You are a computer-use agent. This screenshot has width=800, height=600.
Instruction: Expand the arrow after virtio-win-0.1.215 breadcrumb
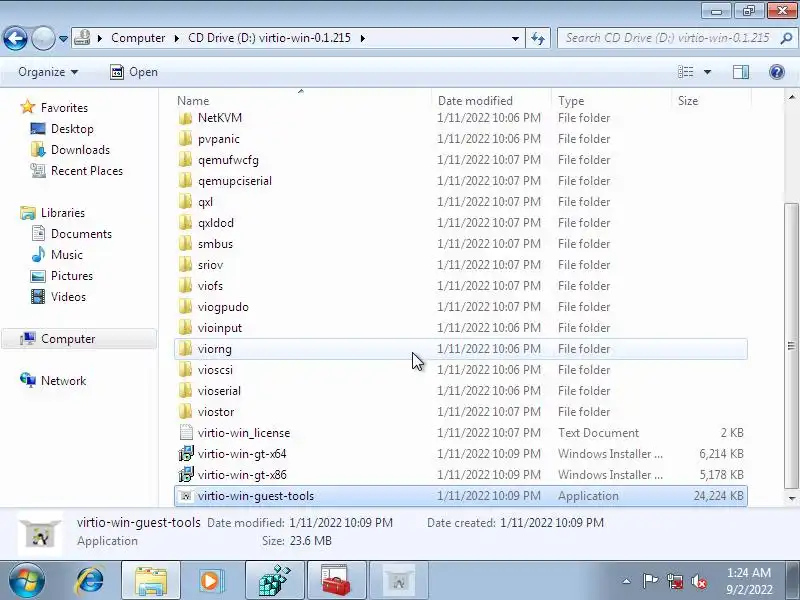363,38
